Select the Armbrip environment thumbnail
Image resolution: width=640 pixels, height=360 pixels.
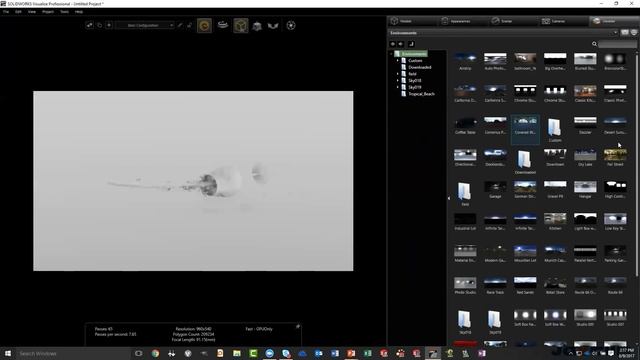click(x=465, y=62)
